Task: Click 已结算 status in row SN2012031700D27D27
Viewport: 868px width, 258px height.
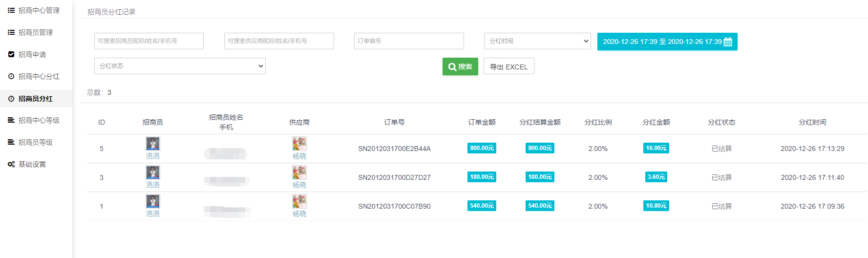Action: (721, 177)
